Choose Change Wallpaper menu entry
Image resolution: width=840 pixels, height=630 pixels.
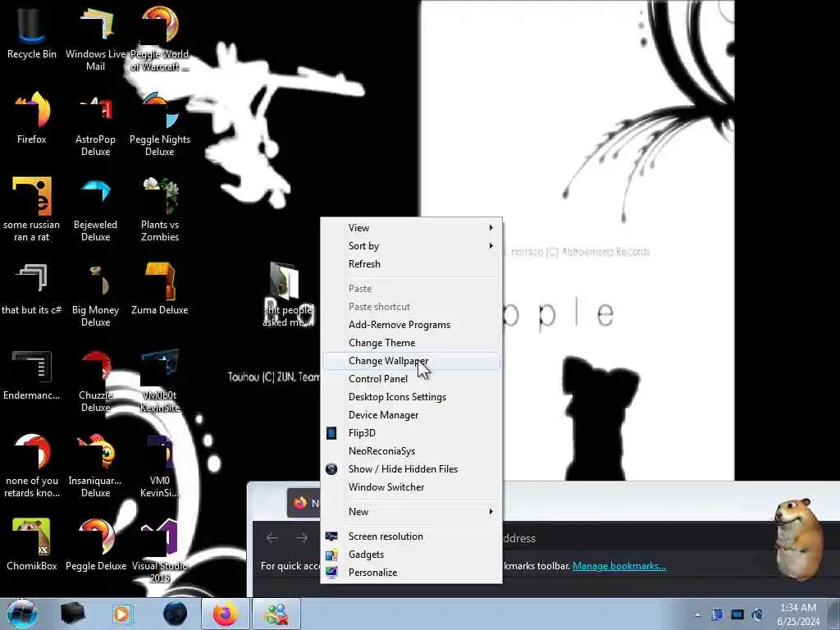[412, 361]
